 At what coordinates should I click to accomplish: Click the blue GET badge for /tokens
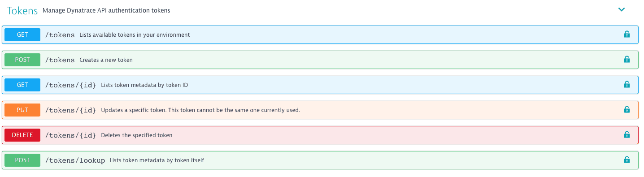coord(22,35)
